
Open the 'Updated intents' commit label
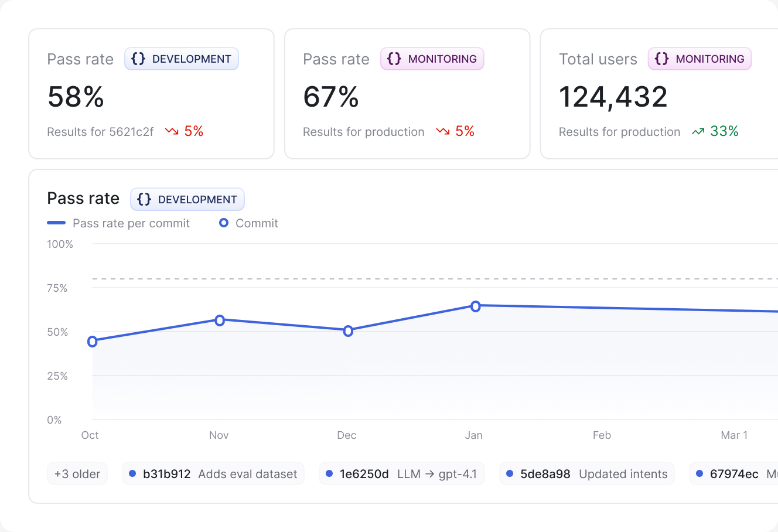[x=623, y=474]
